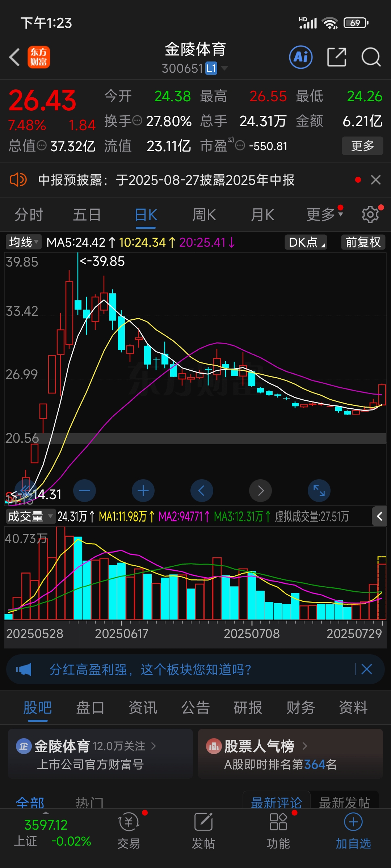Tap the 金陵体育 official badge icon

pyautogui.click(x=24, y=746)
